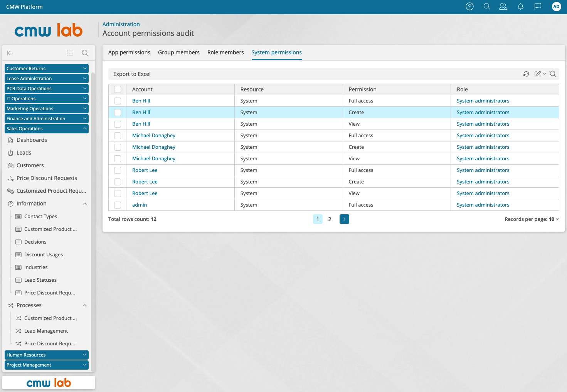Collapse the Processes group chevron
The image size is (567, 392).
point(85,305)
